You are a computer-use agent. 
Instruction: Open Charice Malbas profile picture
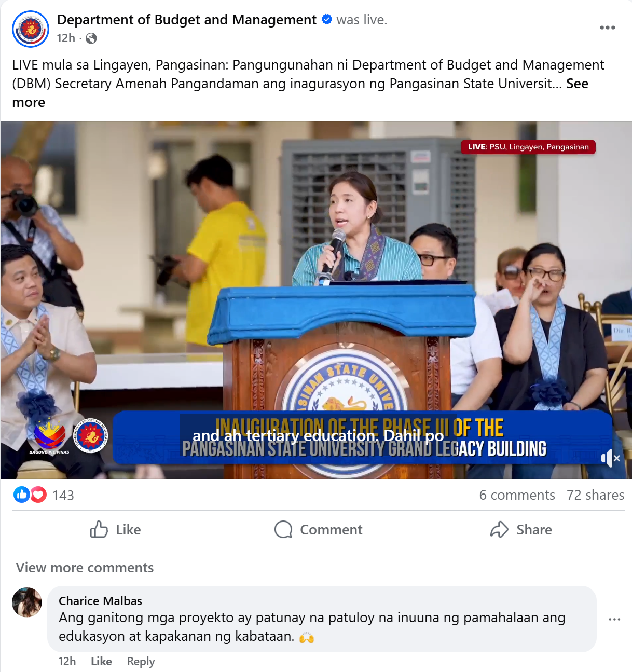27,602
